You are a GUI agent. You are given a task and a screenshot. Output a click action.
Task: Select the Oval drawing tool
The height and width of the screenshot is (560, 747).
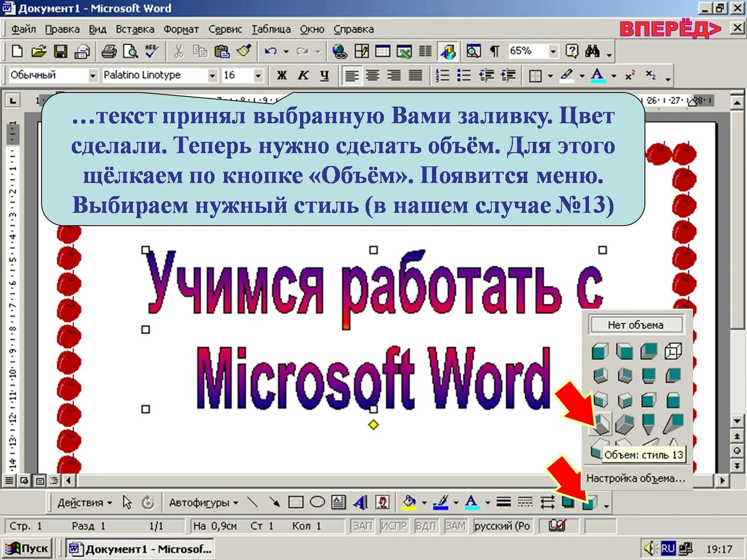(317, 503)
